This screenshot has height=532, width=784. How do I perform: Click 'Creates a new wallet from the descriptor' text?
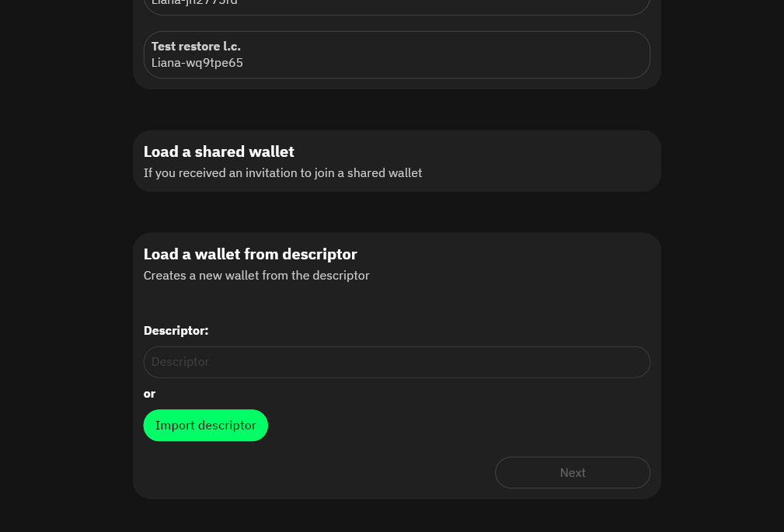pos(256,276)
